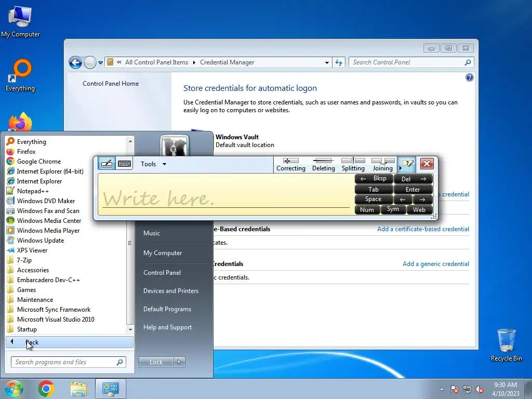Add a certificate-based credential

[x=423, y=229]
